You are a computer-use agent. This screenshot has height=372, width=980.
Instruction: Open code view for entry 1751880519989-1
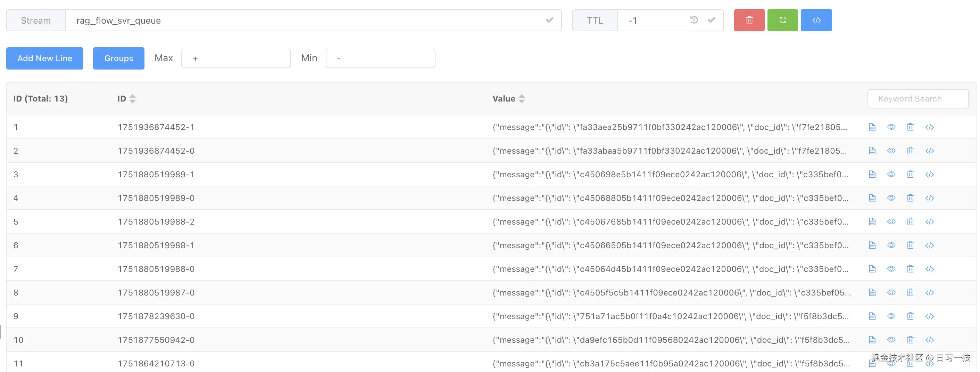929,175
